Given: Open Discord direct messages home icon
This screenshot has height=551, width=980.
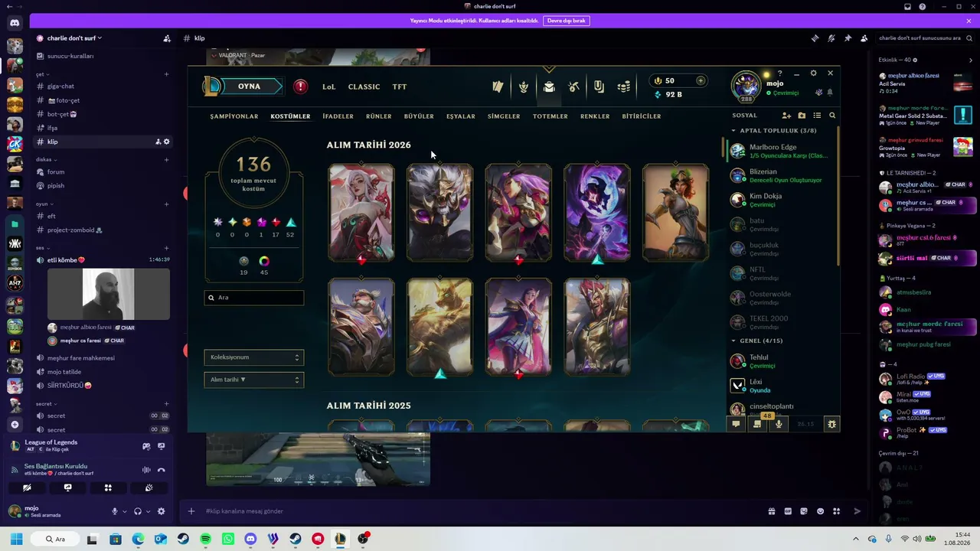Looking at the screenshot, I should tap(15, 23).
